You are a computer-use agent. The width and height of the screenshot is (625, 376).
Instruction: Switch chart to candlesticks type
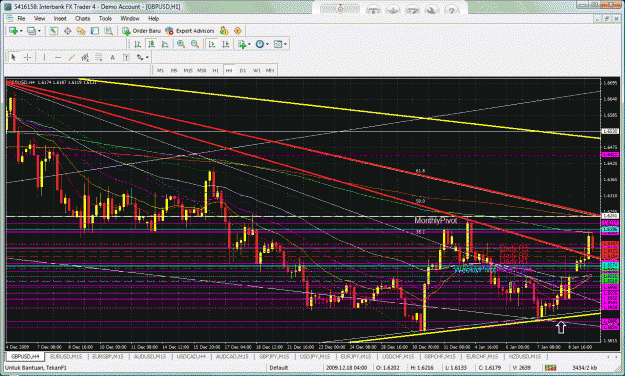point(151,44)
